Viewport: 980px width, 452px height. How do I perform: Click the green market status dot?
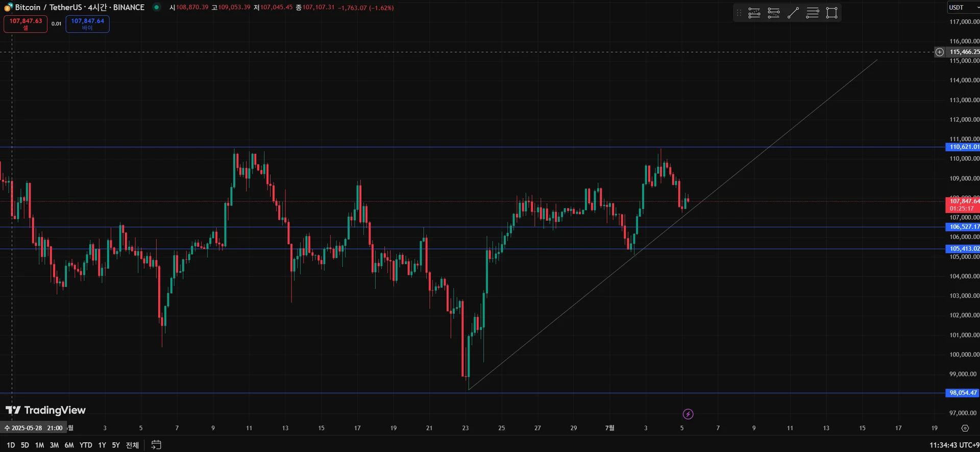[x=157, y=7]
